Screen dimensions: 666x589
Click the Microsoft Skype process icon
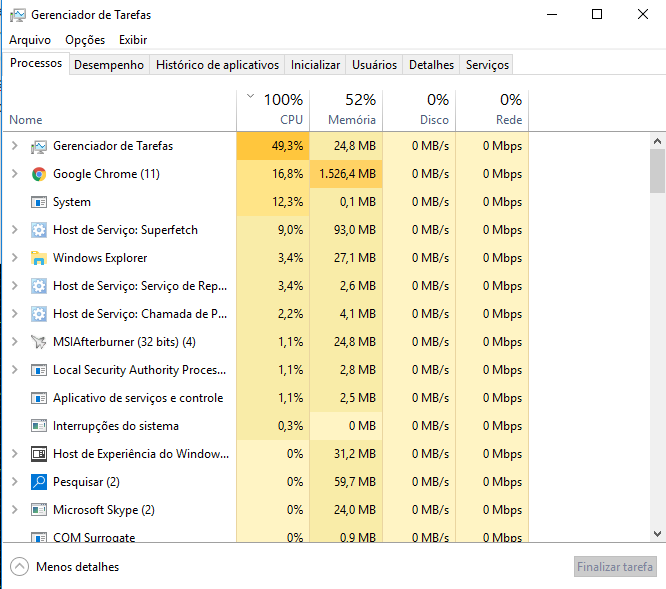[x=39, y=510]
